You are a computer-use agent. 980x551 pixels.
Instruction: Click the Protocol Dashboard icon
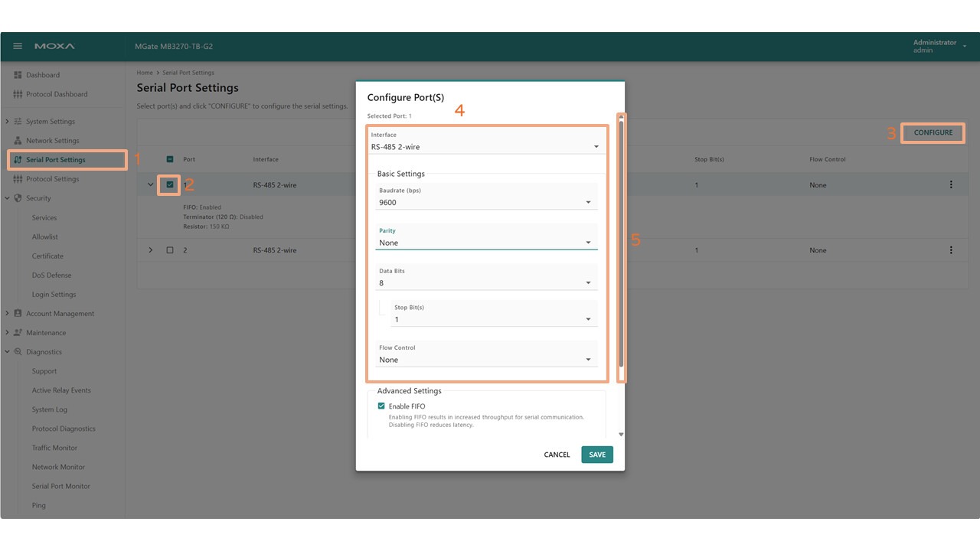point(18,94)
